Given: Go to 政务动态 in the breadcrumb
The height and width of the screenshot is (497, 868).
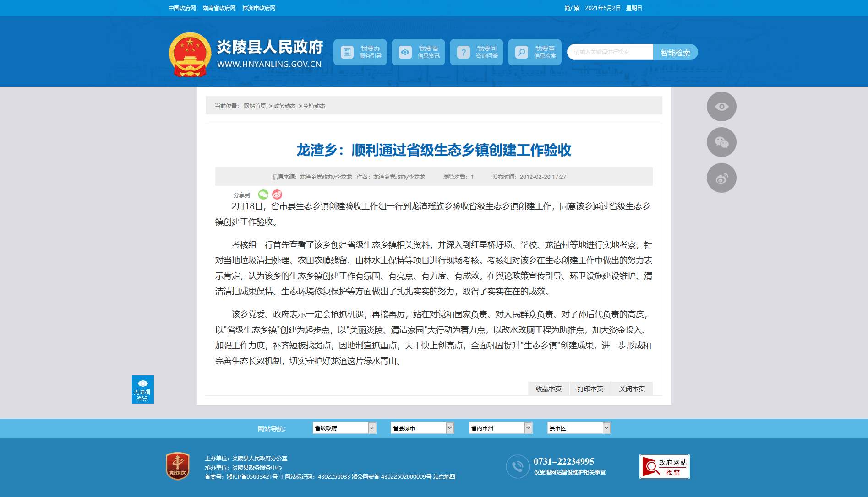Looking at the screenshot, I should coord(284,106).
